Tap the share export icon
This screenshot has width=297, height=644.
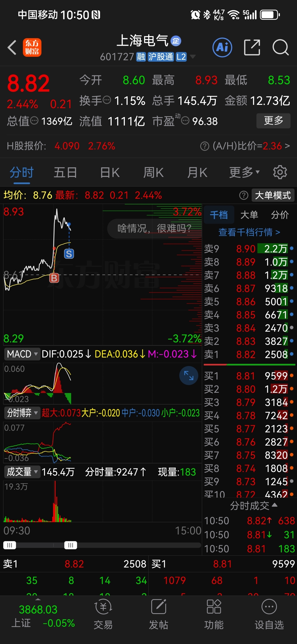pyautogui.click(x=252, y=47)
